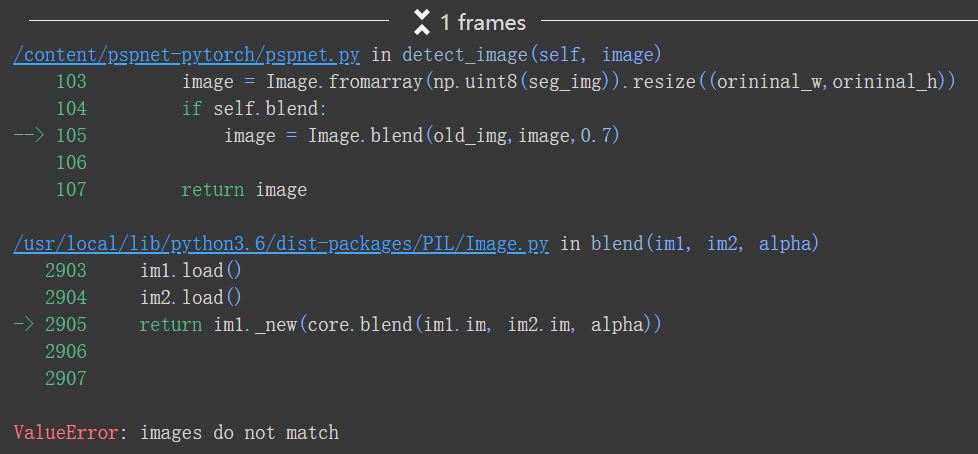This screenshot has height=454, width=978.
Task: Click the "im1.load()" code line
Action: pos(191,270)
